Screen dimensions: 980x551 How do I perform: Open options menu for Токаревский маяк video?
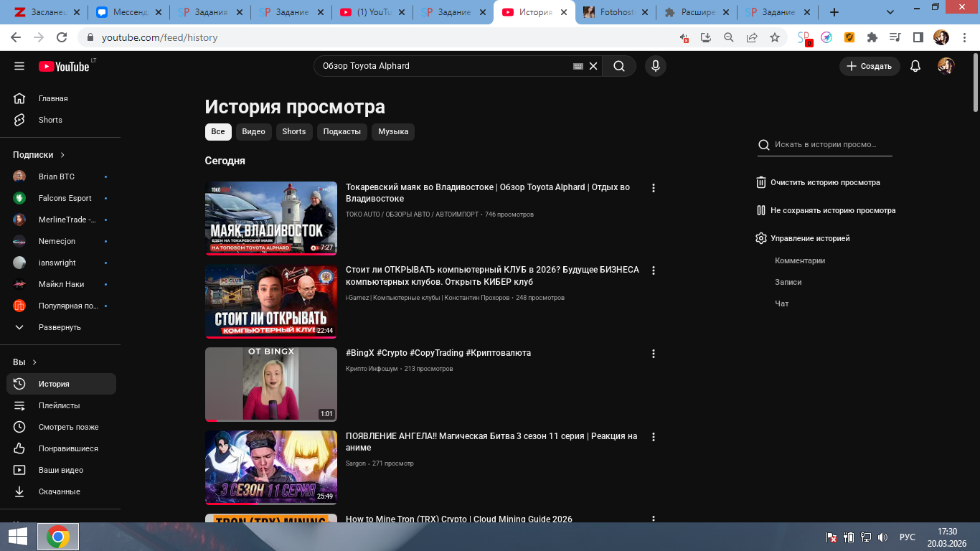653,188
